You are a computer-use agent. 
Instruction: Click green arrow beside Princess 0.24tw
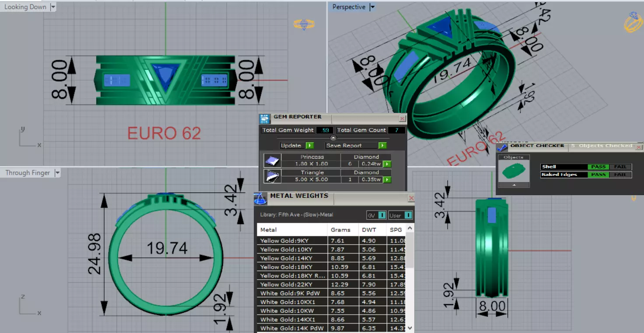[x=387, y=164]
